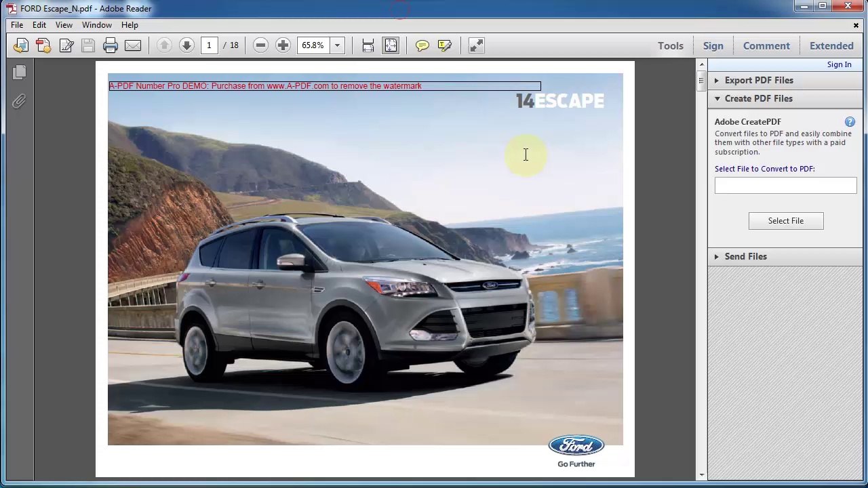Screen dimensions: 868x488
Task: Click the Print icon
Action: coord(111,45)
